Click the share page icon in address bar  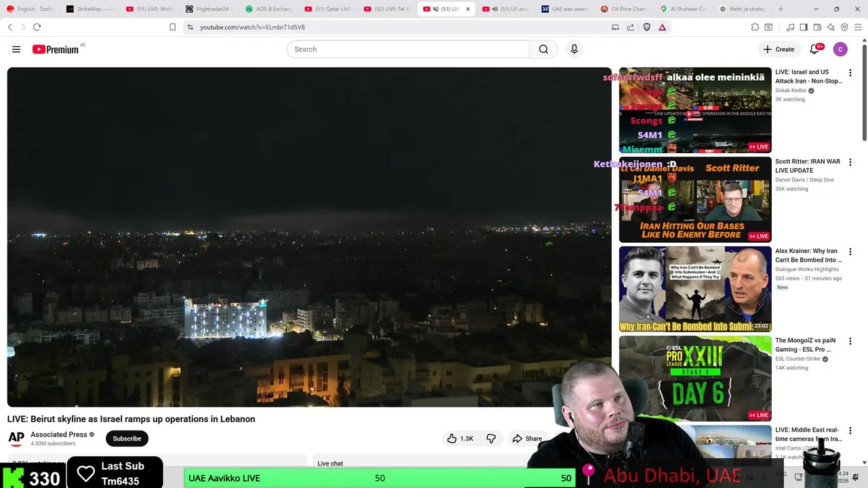(631, 27)
